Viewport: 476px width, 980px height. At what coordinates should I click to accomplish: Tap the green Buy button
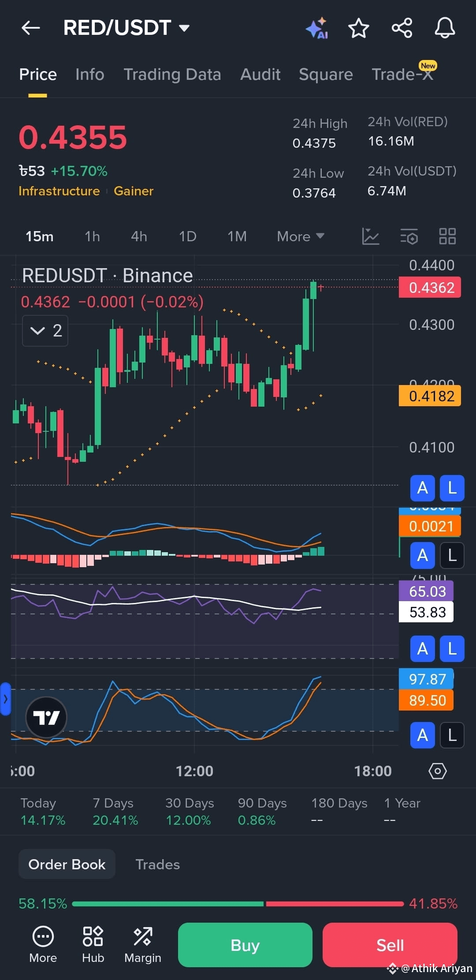click(245, 945)
